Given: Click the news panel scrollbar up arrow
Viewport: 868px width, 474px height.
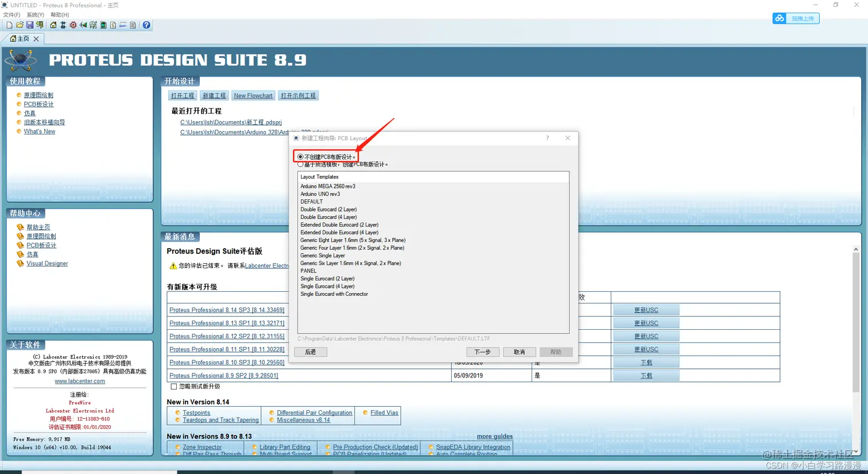Looking at the screenshot, I should coord(855,249).
